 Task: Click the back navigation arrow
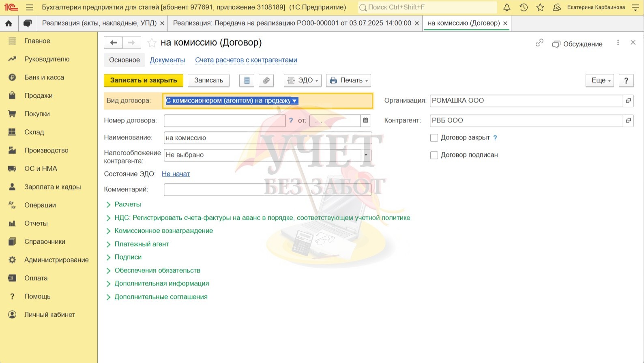tap(114, 43)
